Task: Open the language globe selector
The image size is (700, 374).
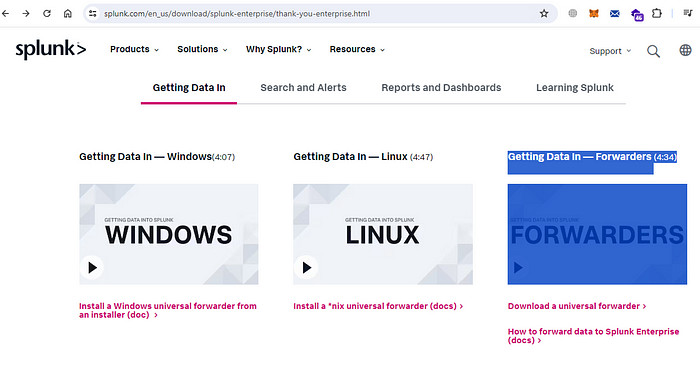Action: [685, 50]
